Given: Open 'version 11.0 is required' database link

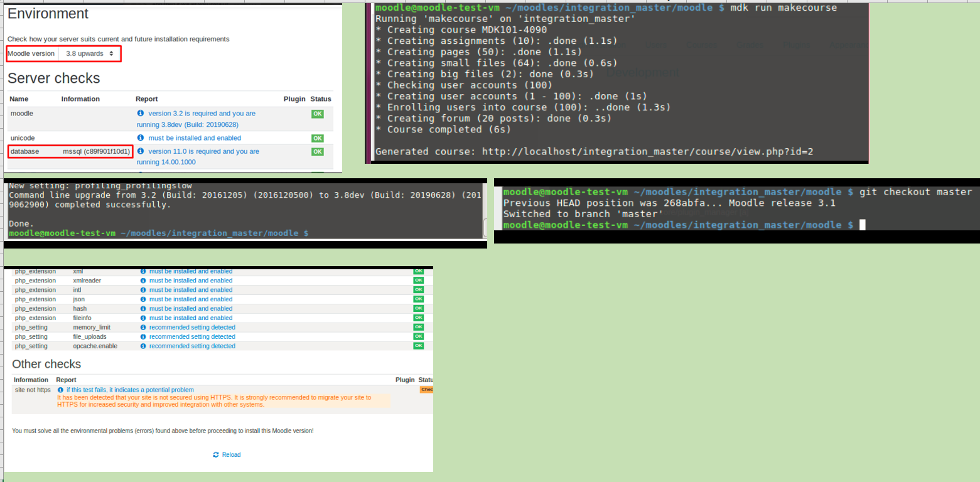Looking at the screenshot, I should [x=198, y=157].
